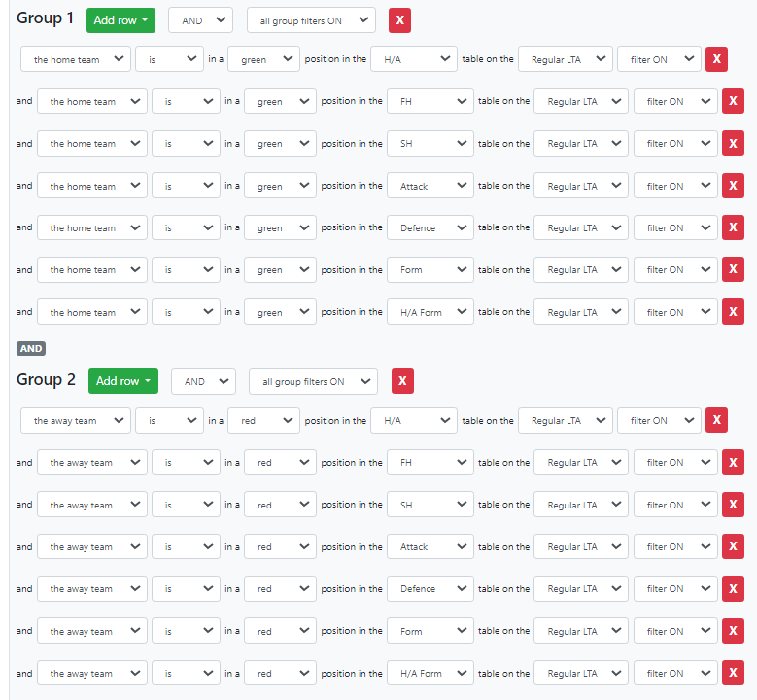Open FH table dropdown in Group 1

[430, 101]
